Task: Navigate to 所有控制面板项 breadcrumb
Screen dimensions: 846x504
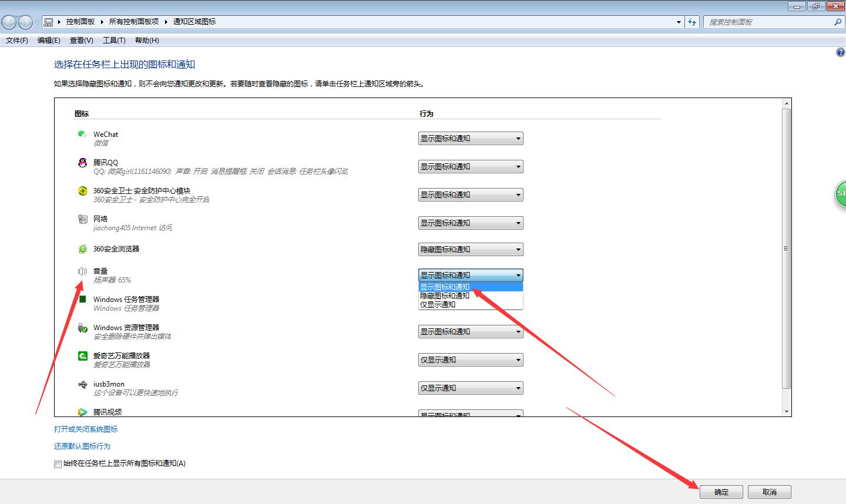Action: click(x=134, y=22)
